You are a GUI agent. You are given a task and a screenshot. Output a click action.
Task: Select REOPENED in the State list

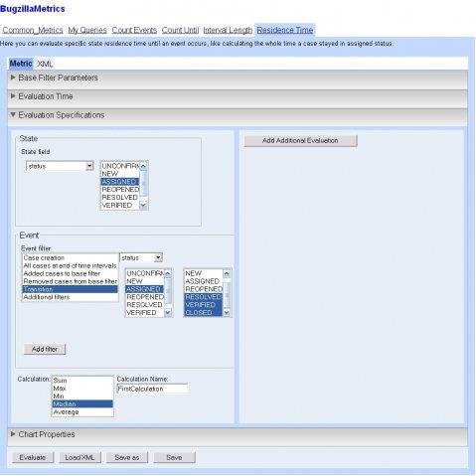pyautogui.click(x=120, y=190)
